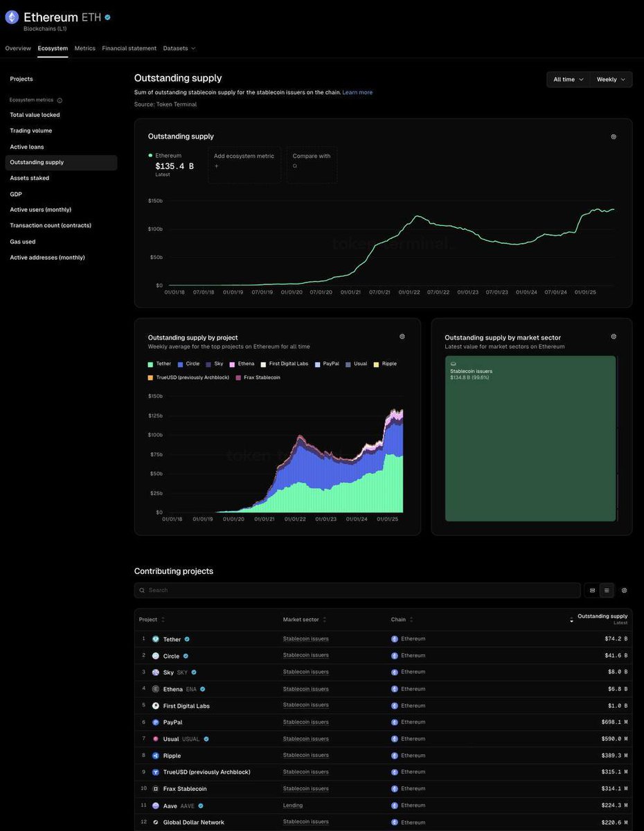
Task: Toggle Sky series in chart legend
Action: point(214,364)
